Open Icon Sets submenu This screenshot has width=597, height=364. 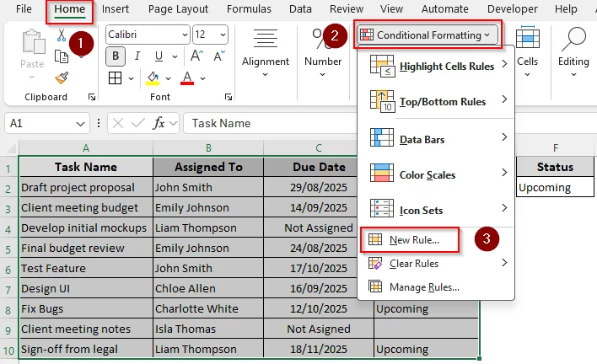[x=436, y=210]
